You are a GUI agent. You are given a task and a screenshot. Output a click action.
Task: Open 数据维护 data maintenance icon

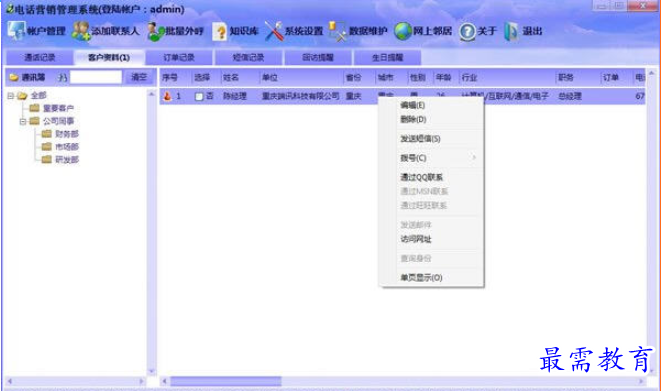tap(337, 31)
